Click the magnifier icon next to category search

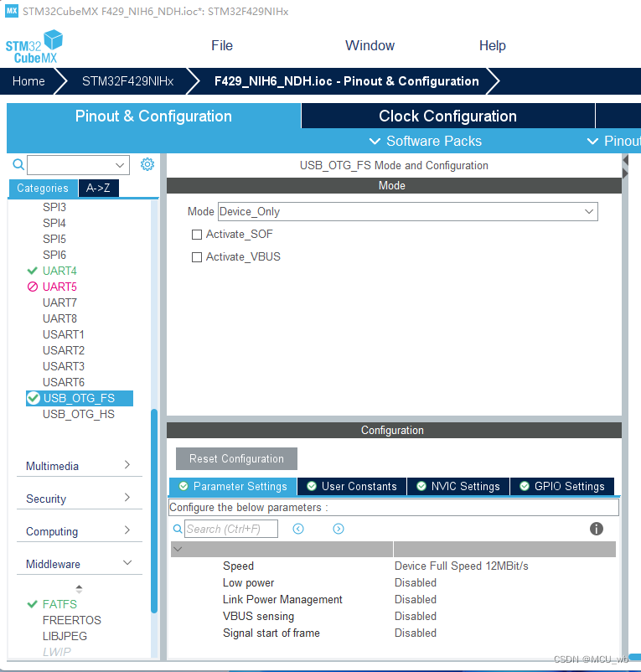coord(18,164)
